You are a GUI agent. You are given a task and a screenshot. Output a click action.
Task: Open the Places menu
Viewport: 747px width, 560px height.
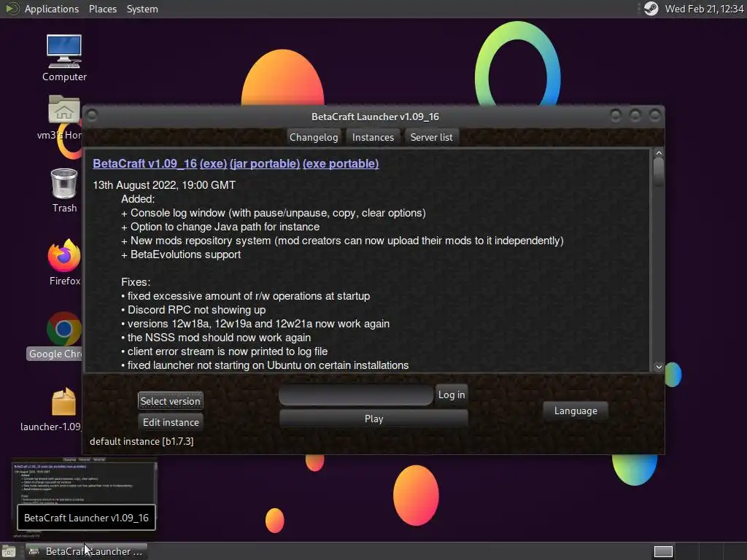[x=102, y=9]
